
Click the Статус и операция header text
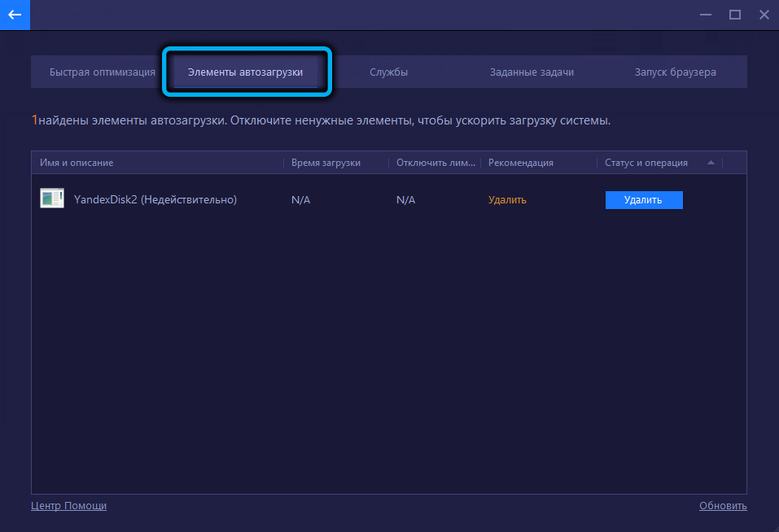coord(646,163)
